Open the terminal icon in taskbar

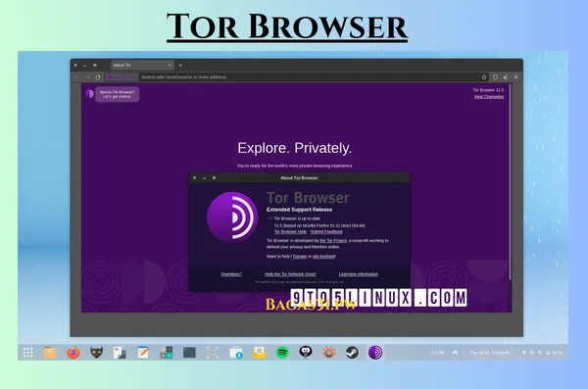coord(189,353)
